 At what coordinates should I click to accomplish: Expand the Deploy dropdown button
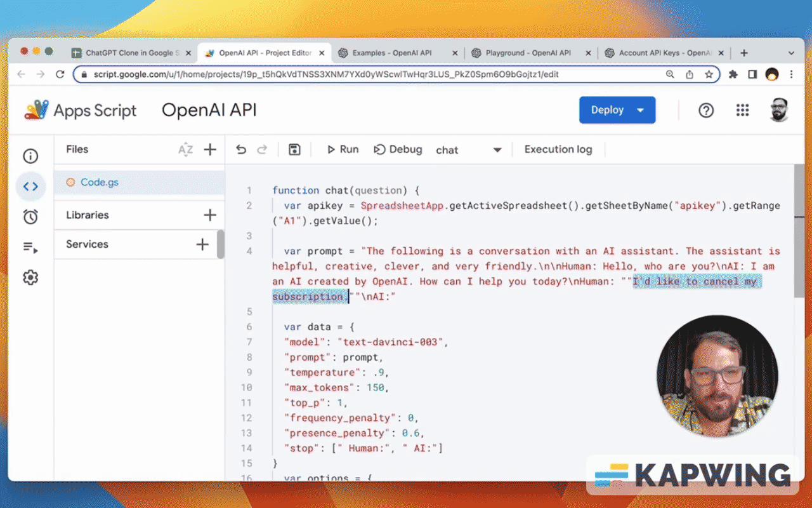pos(641,110)
